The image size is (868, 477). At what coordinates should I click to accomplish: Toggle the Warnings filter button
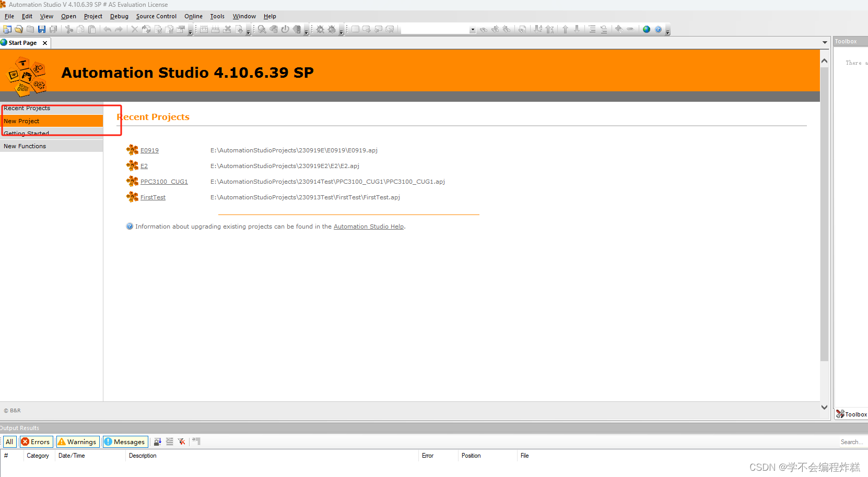coord(77,442)
